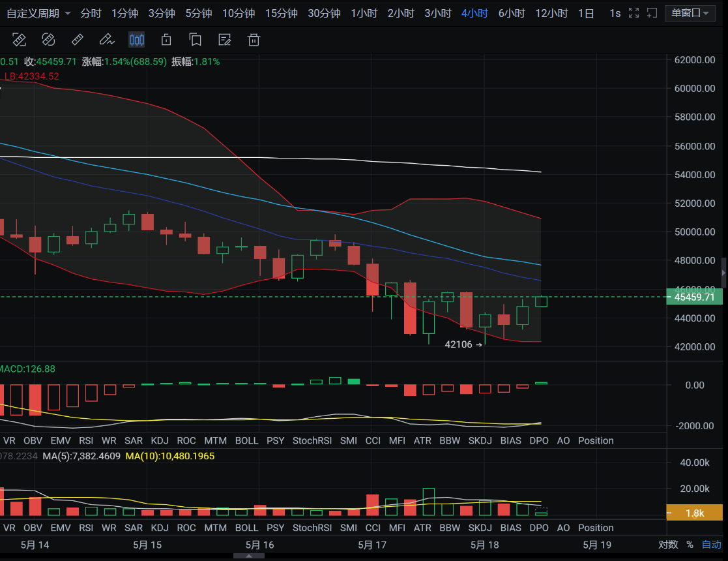Switch to 10分钟 timeframe
The width and height of the screenshot is (728, 561).
pyautogui.click(x=239, y=14)
